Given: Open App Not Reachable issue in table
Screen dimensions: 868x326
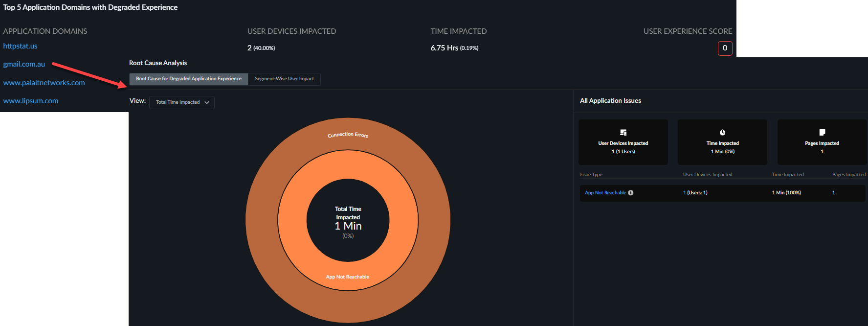Looking at the screenshot, I should (x=605, y=193).
